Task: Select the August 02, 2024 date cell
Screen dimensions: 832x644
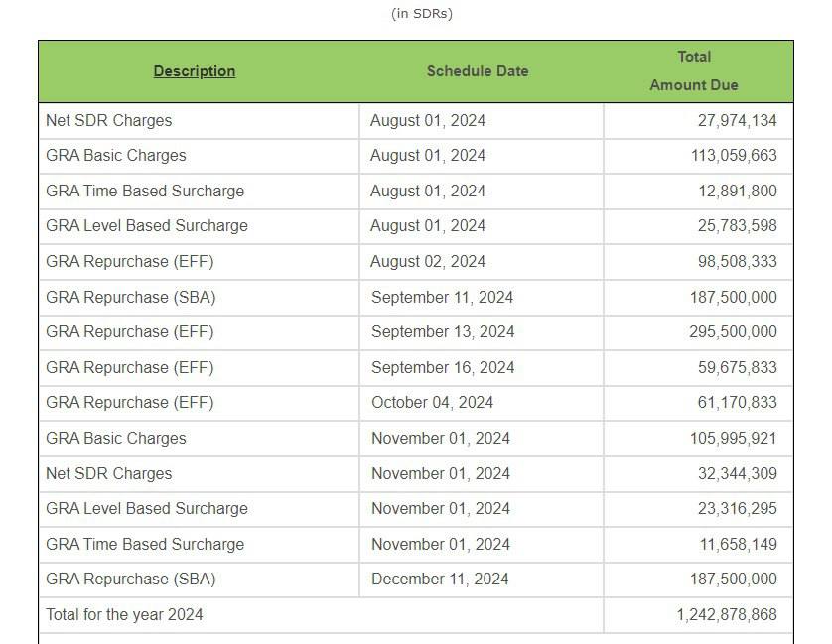Action: 428,261
